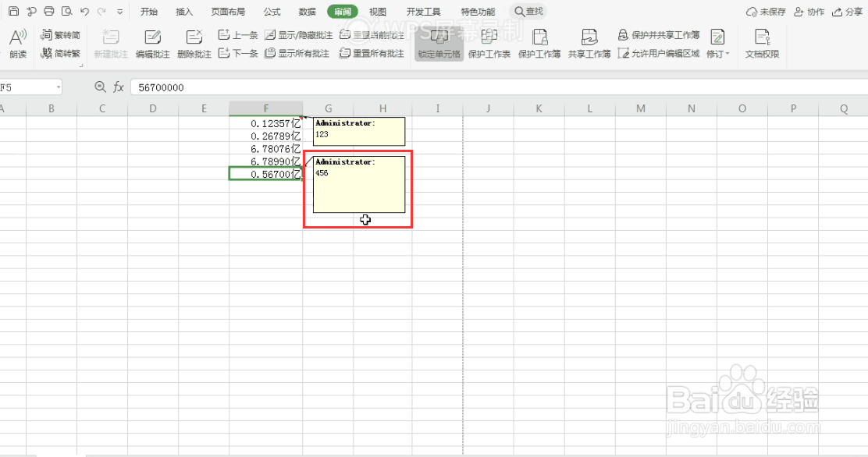Select column G header

click(329, 108)
